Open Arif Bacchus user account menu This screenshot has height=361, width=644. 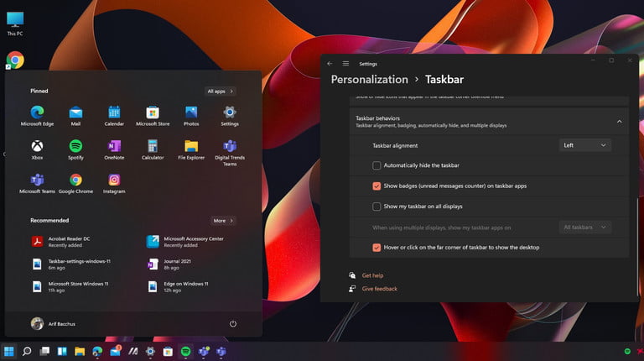[x=53, y=323]
